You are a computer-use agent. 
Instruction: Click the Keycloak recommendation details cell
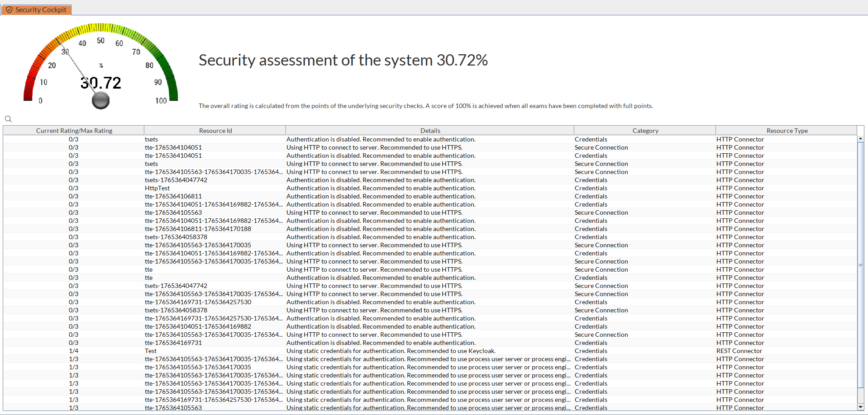point(391,351)
